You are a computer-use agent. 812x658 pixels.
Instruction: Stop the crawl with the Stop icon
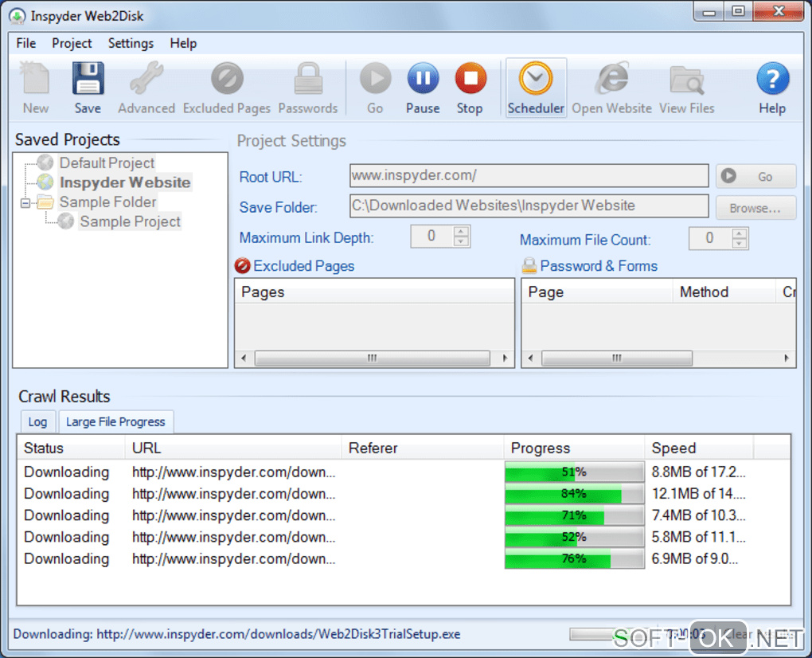pyautogui.click(x=470, y=79)
